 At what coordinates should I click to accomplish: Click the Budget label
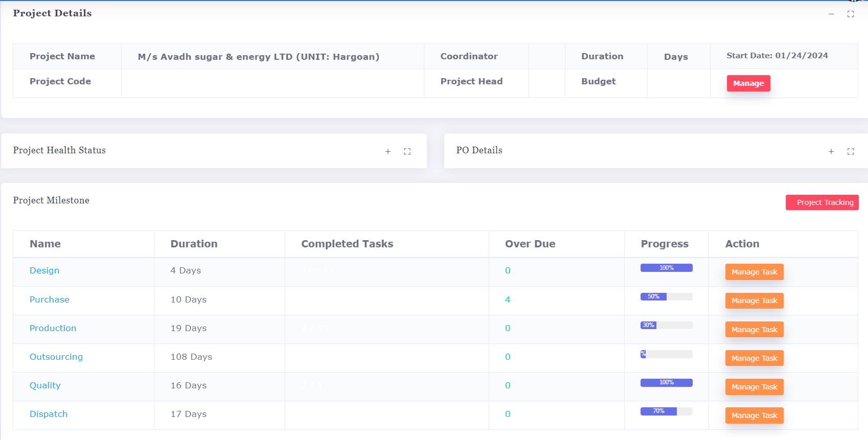click(598, 81)
